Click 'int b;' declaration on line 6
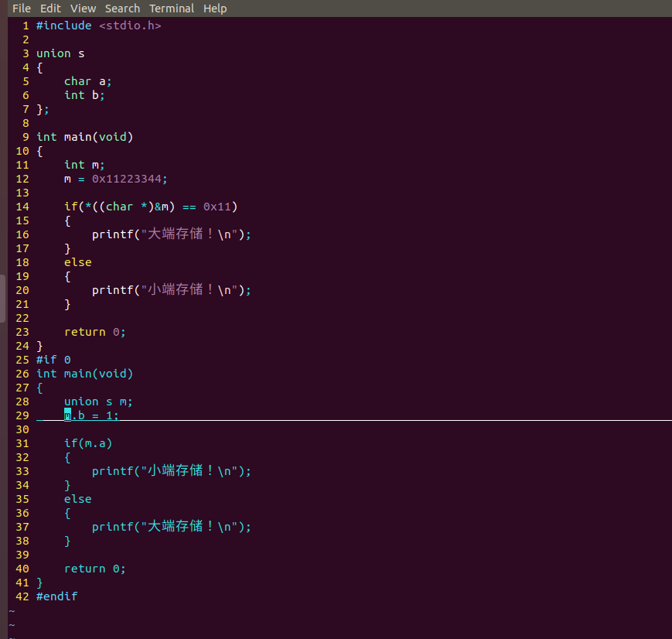The height and width of the screenshot is (639, 672). pyautogui.click(x=84, y=95)
